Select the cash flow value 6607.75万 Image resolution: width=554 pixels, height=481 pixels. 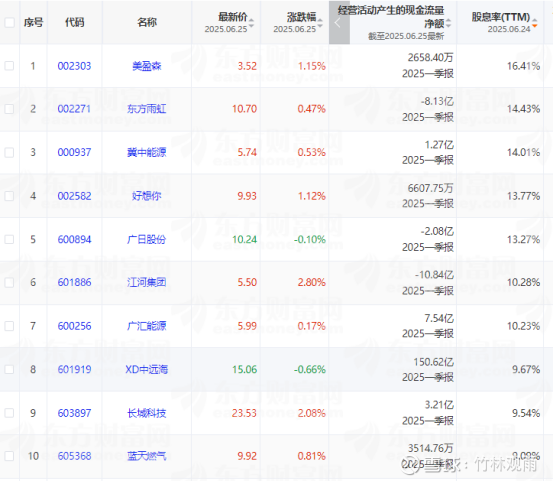tap(430, 188)
